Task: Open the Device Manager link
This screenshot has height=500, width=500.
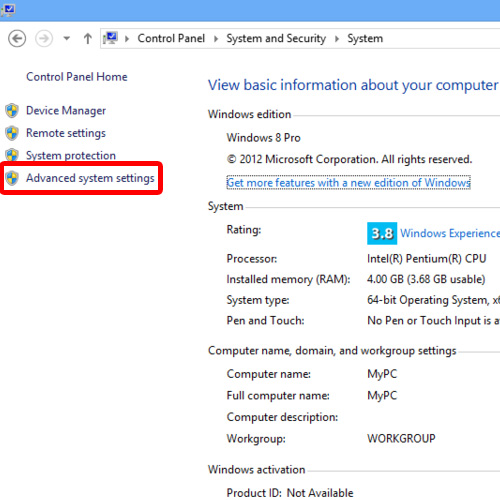Action: (x=66, y=111)
